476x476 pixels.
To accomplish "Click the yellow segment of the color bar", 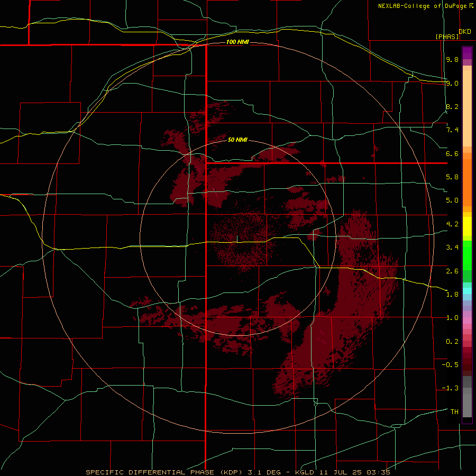I will (x=467, y=226).
